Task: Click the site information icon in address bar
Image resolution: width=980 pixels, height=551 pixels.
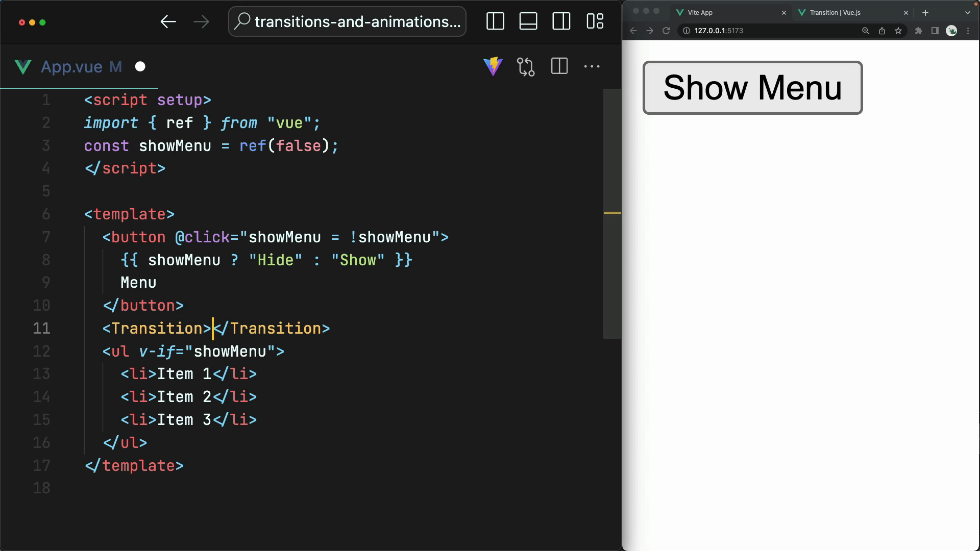Action: pos(687,31)
